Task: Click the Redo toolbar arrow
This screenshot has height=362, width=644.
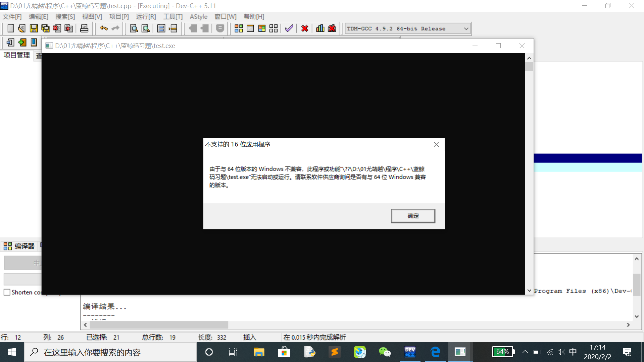Action: [115, 28]
